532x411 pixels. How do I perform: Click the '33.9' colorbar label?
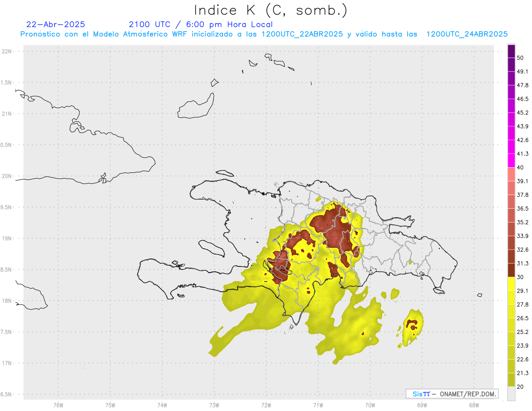click(x=523, y=236)
